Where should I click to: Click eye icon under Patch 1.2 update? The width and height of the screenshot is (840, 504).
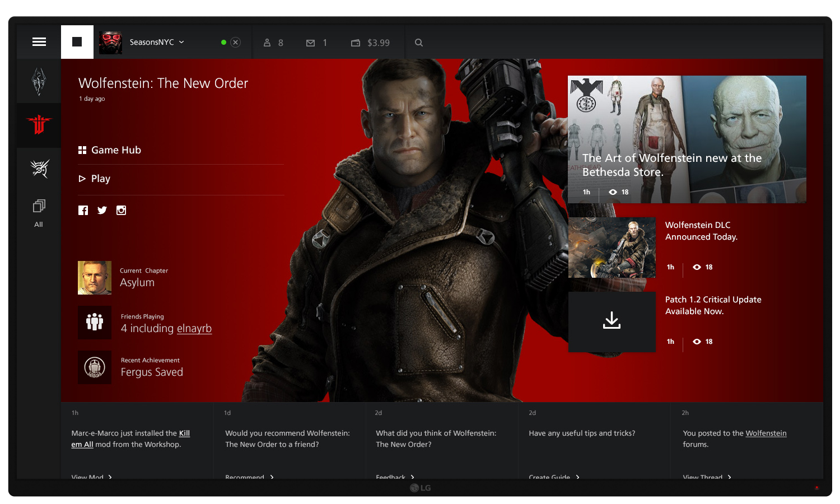[697, 342]
